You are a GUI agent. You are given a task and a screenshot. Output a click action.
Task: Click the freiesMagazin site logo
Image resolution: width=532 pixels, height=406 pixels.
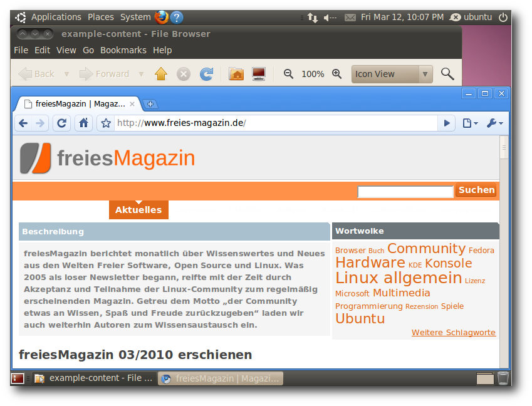pyautogui.click(x=108, y=158)
